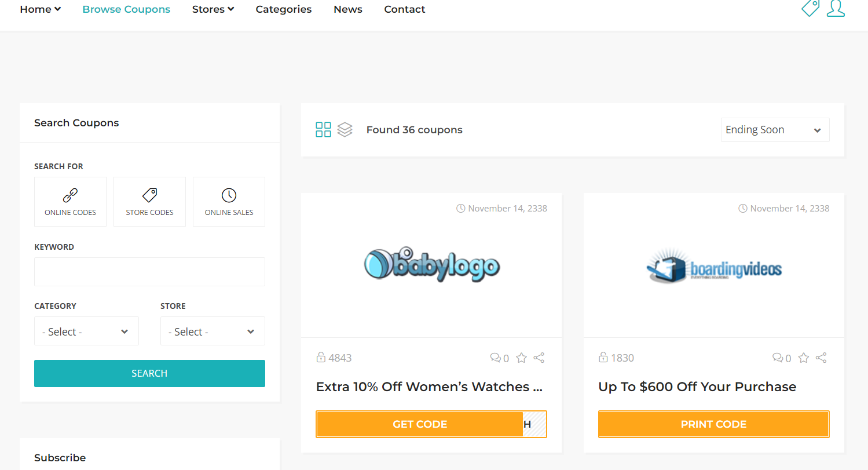Open the Stores menu in navigation
868x470 pixels.
[x=213, y=9]
